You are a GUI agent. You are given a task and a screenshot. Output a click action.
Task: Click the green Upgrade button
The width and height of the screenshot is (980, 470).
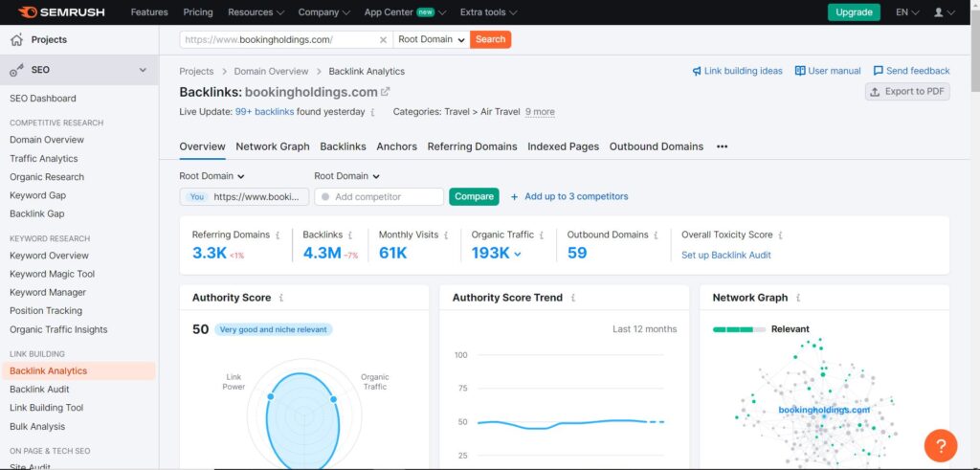[x=854, y=12]
